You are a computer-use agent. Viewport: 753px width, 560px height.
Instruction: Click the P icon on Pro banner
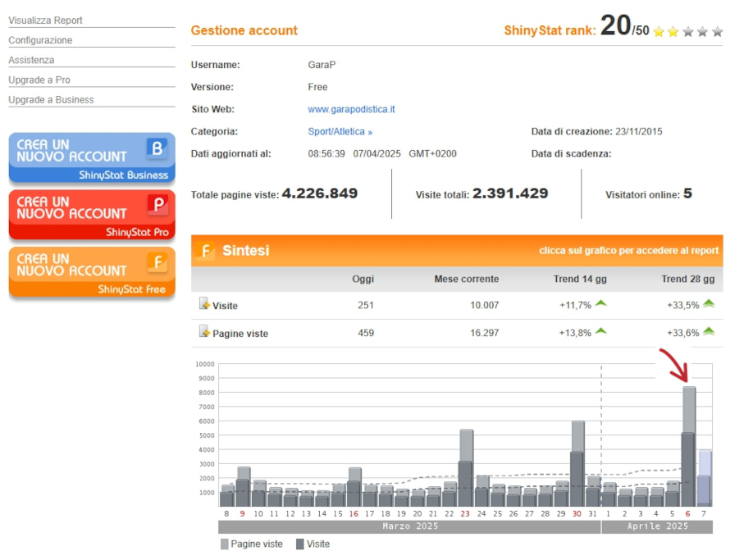pyautogui.click(x=157, y=205)
